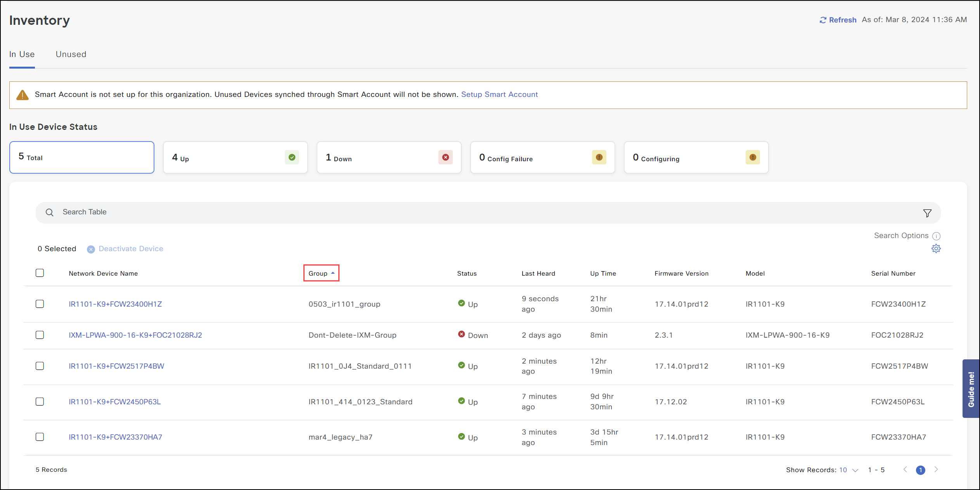
Task: Open device IXM-LPWA-900-16-K9+FOC21028RJ2 link
Action: pyautogui.click(x=135, y=335)
